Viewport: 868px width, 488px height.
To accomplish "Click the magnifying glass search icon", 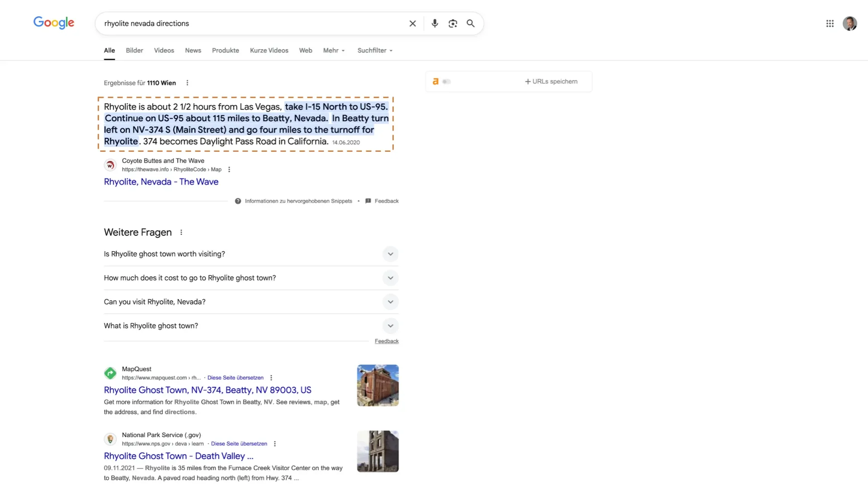I will (471, 23).
